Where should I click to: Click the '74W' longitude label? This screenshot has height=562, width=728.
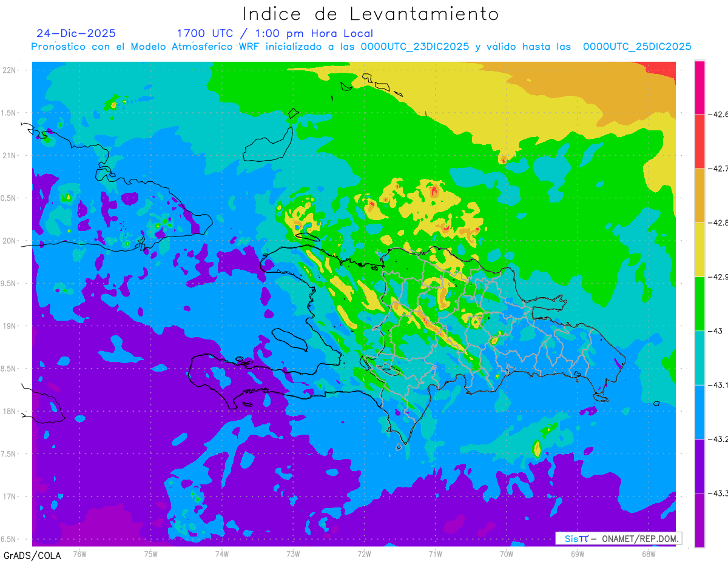point(222,554)
